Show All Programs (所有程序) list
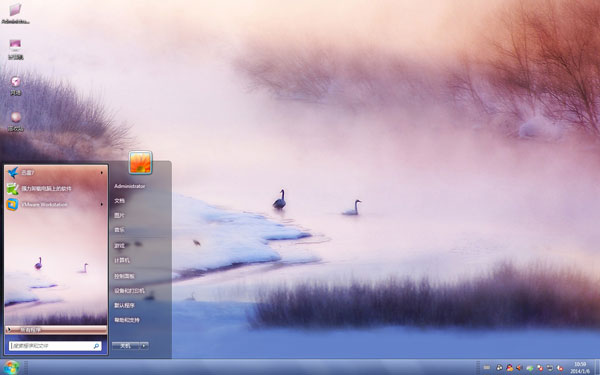This screenshot has width=600, height=375. click(x=56, y=329)
